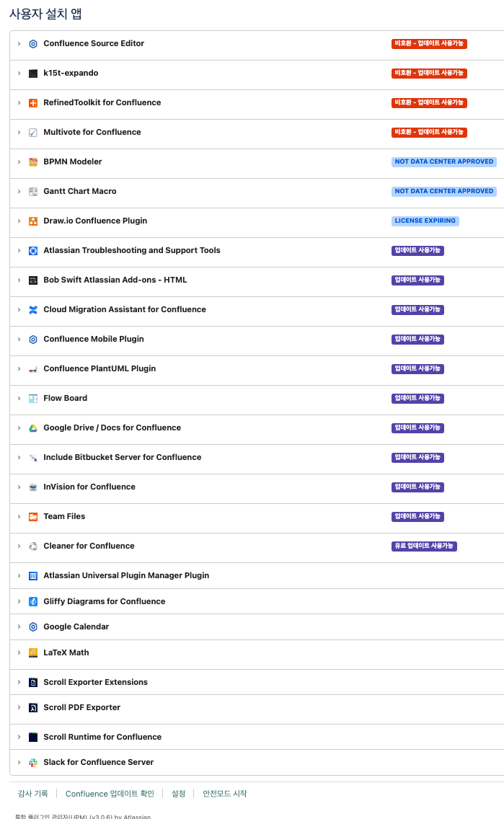This screenshot has height=819, width=504.
Task: Click NOT DATA CENTER APPROVED badge for BPMN Modeler
Action: (444, 162)
